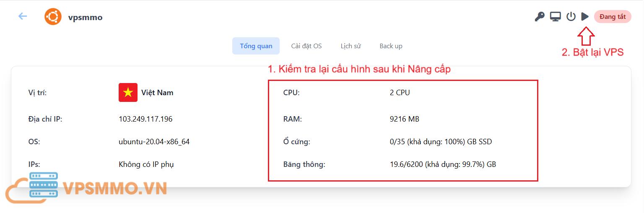Select the Back up tab

pos(391,46)
